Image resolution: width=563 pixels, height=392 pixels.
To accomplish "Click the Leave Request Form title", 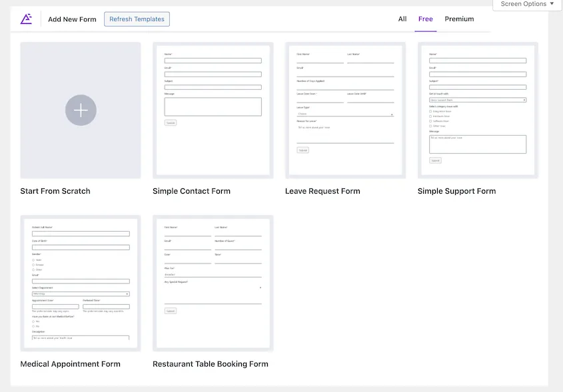I will click(x=322, y=191).
